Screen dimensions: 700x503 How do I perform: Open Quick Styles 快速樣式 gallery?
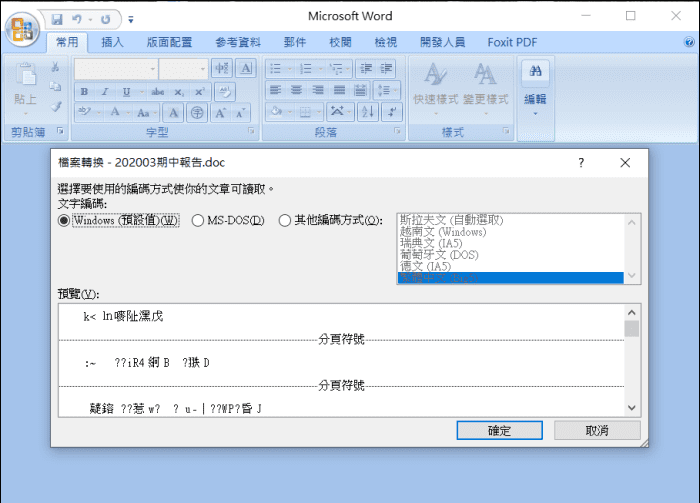point(436,89)
